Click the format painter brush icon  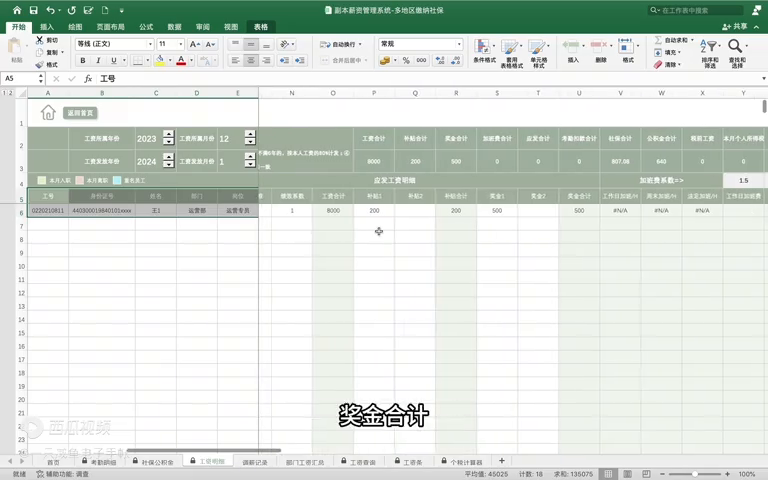click(x=39, y=64)
